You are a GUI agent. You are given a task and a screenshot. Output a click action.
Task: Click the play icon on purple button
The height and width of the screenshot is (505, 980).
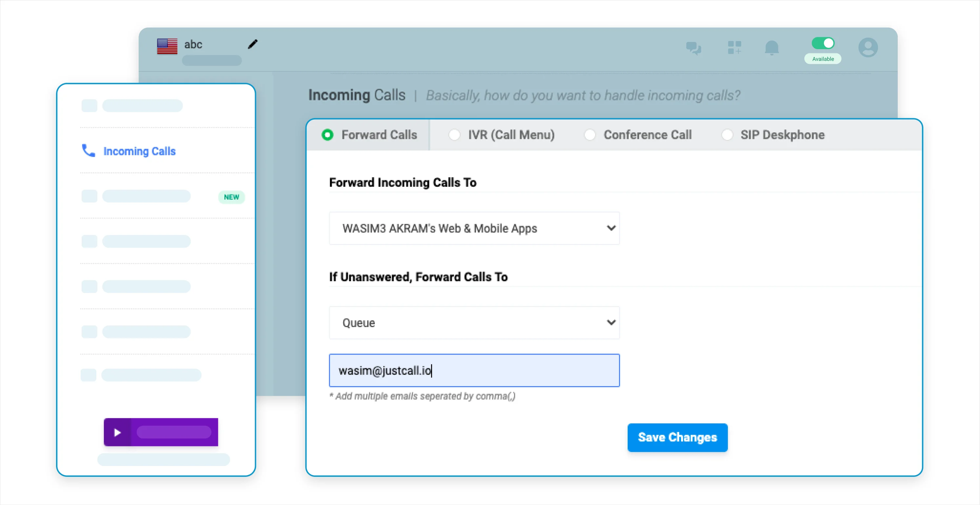point(117,432)
